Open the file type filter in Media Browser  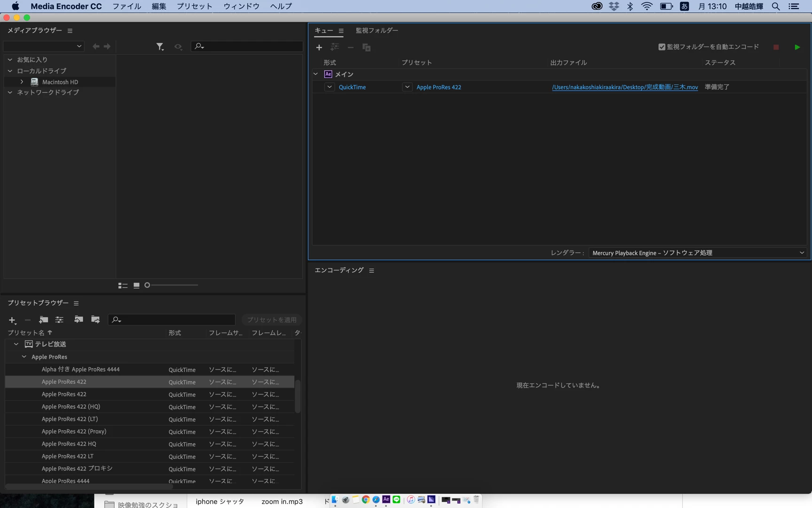click(x=160, y=47)
